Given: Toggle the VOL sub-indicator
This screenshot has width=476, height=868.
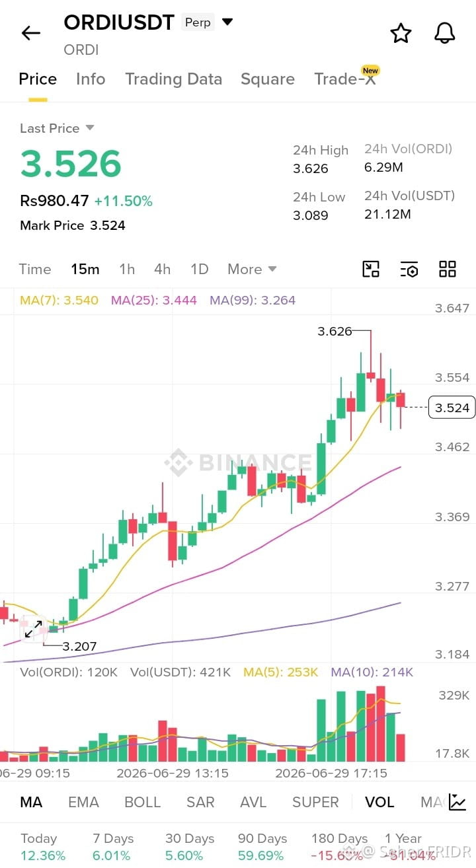Looking at the screenshot, I should 379,802.
